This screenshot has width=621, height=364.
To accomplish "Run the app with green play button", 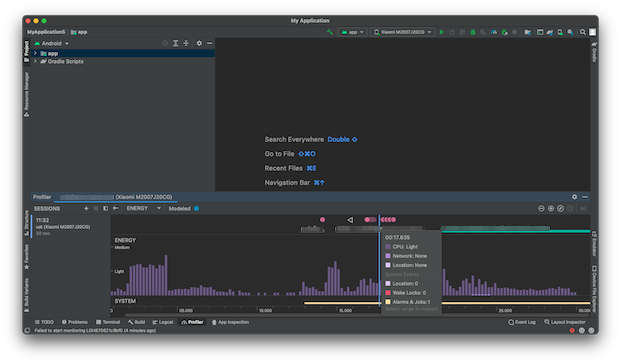I will 442,32.
